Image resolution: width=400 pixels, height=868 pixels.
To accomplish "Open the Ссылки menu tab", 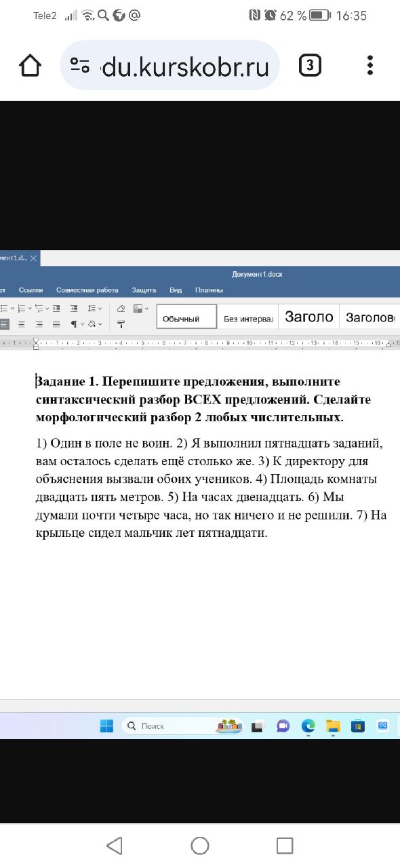I will click(x=31, y=290).
